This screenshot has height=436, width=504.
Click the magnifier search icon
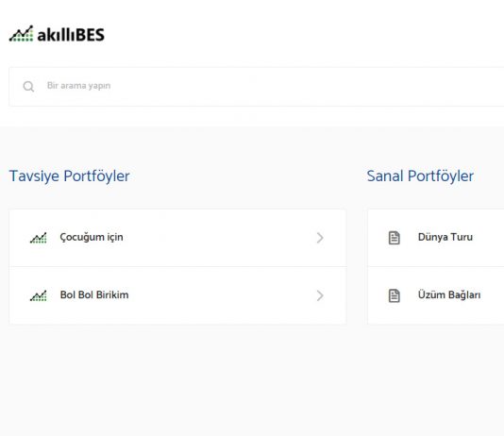(x=28, y=87)
